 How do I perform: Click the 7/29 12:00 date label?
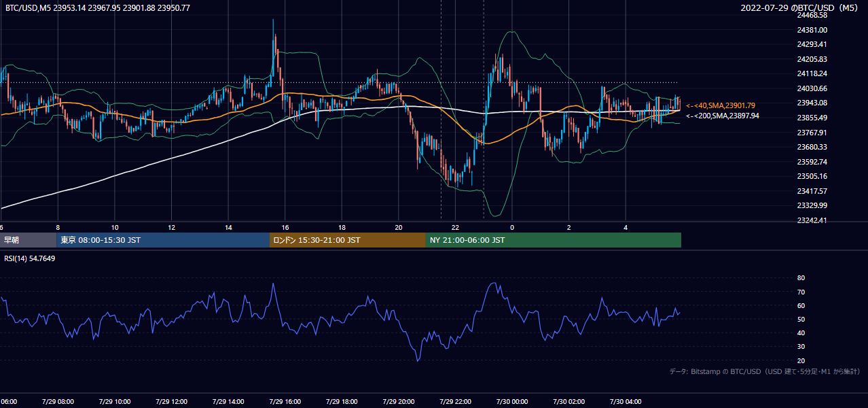(x=171, y=402)
